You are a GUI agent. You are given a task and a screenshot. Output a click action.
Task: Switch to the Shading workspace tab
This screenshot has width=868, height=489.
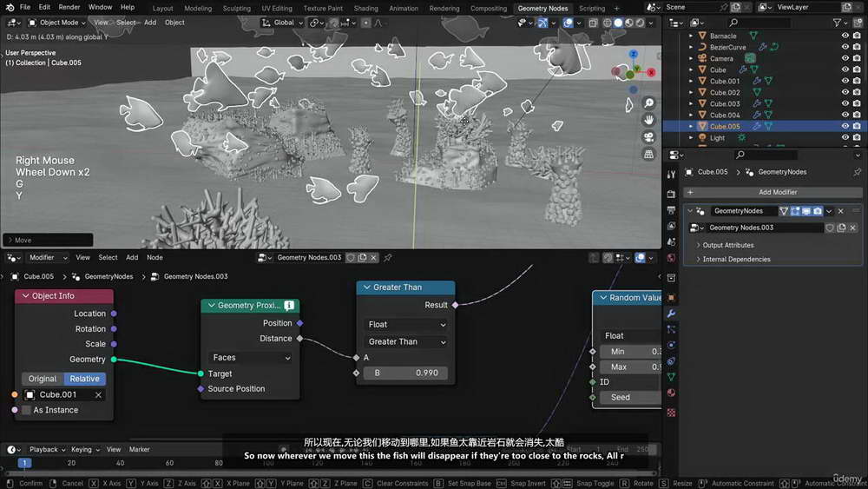[x=366, y=9]
